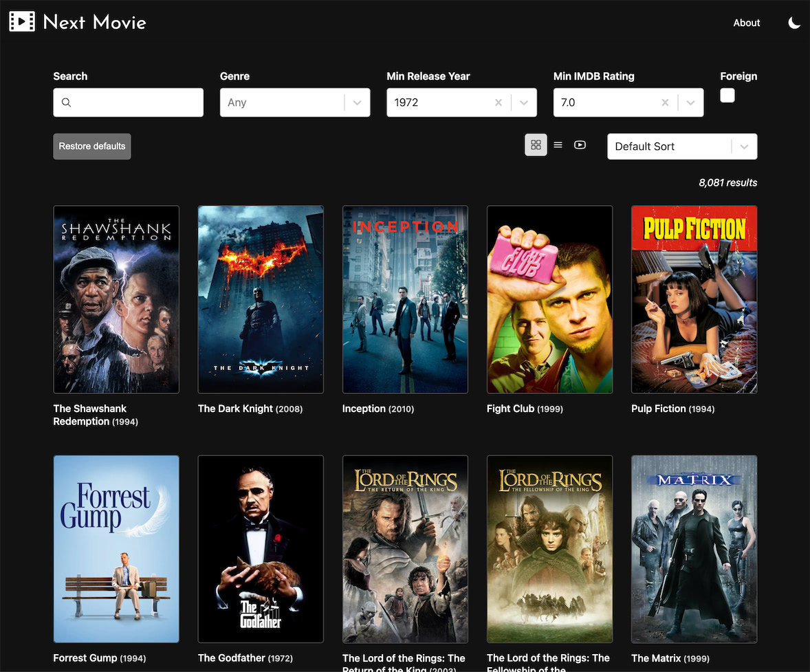
Task: Focus the Search input field
Action: pos(128,102)
